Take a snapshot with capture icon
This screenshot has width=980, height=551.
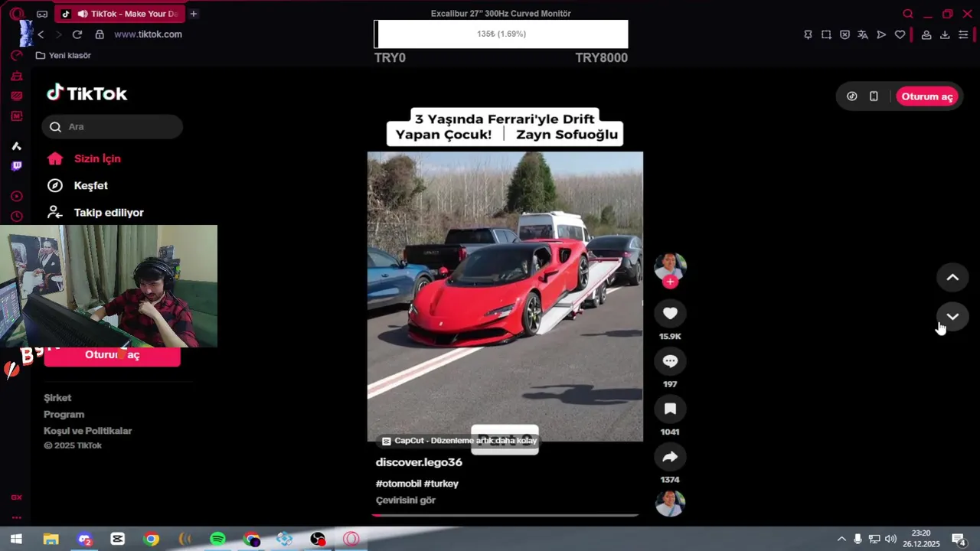pyautogui.click(x=826, y=34)
